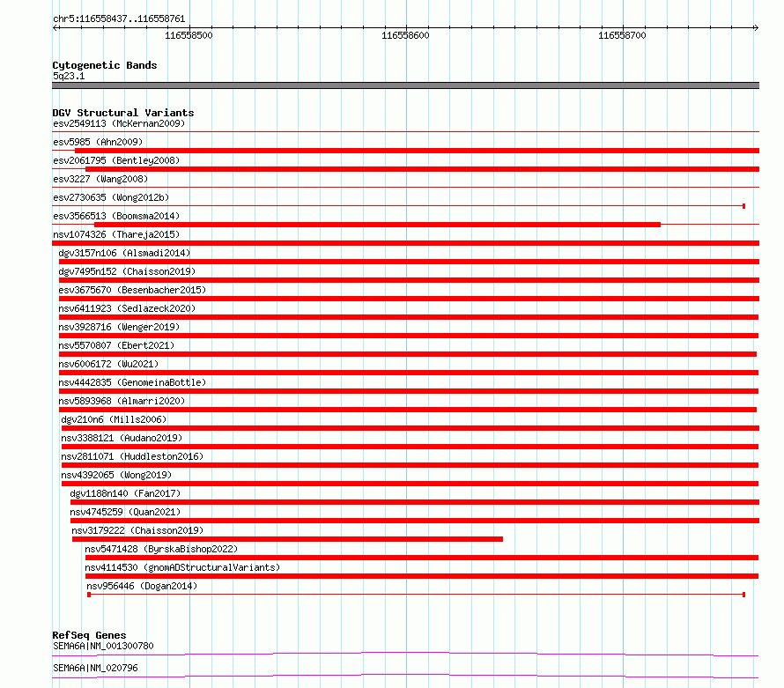This screenshot has width=784, height=688.
Task: Click the red bar under dgv210n6 (Mills2006)
Action: click(x=410, y=428)
